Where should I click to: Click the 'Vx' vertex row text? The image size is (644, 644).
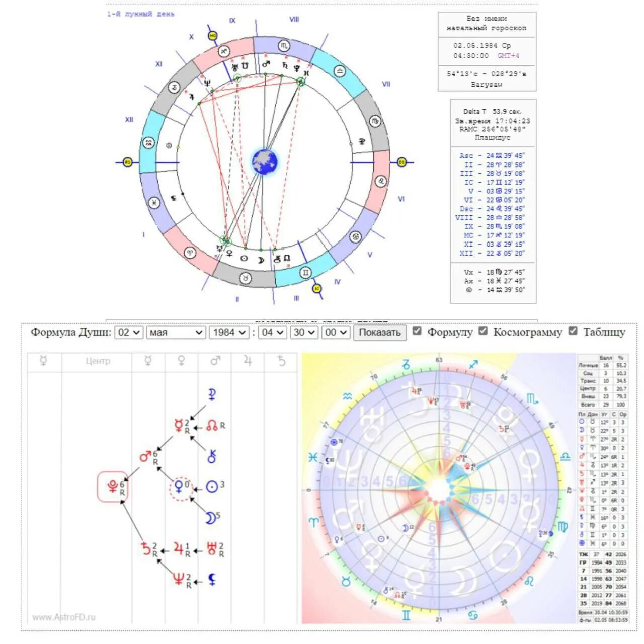(x=494, y=272)
